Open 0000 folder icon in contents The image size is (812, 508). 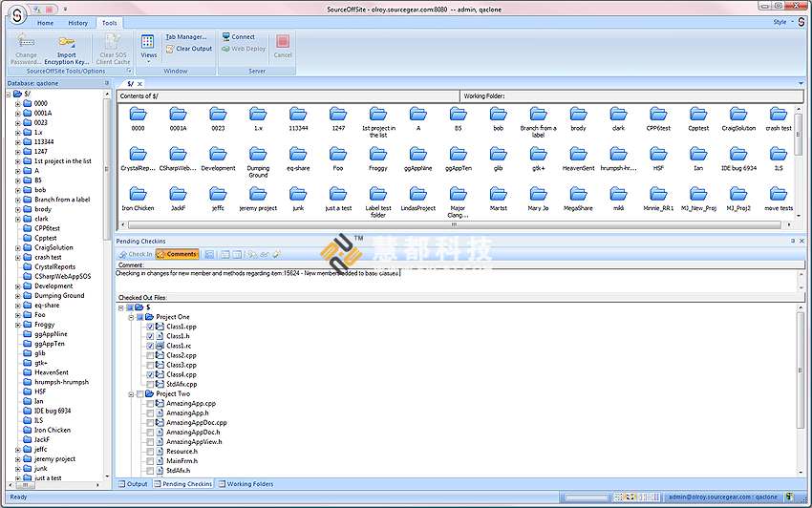coord(138,114)
